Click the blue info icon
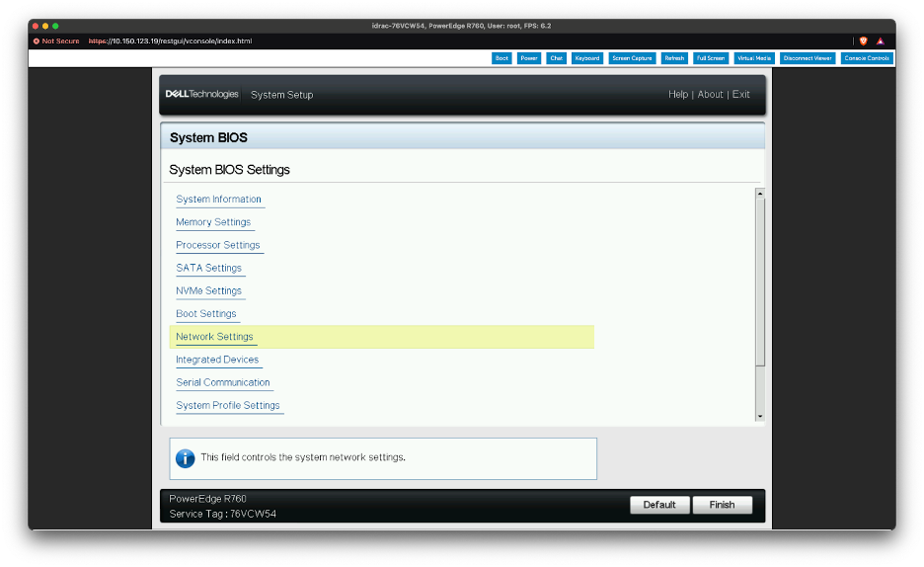Image resolution: width=924 pixels, height=567 pixels. point(185,458)
